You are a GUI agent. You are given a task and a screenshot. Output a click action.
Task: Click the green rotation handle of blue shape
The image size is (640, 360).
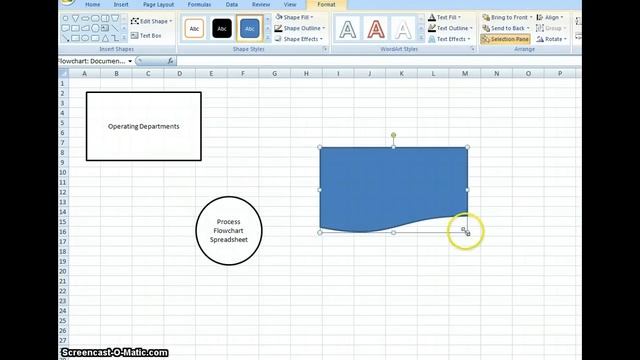click(393, 135)
